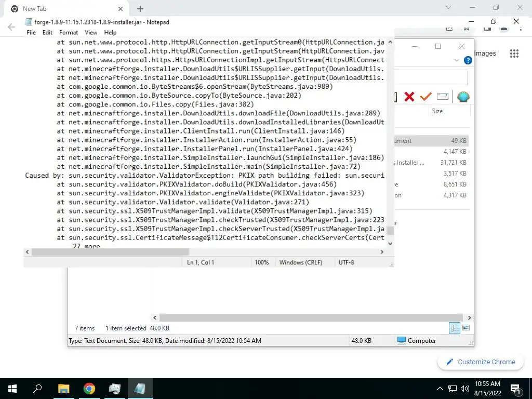
Task: Click the properties card icon in Explorer toolbar
Action: 443,97
